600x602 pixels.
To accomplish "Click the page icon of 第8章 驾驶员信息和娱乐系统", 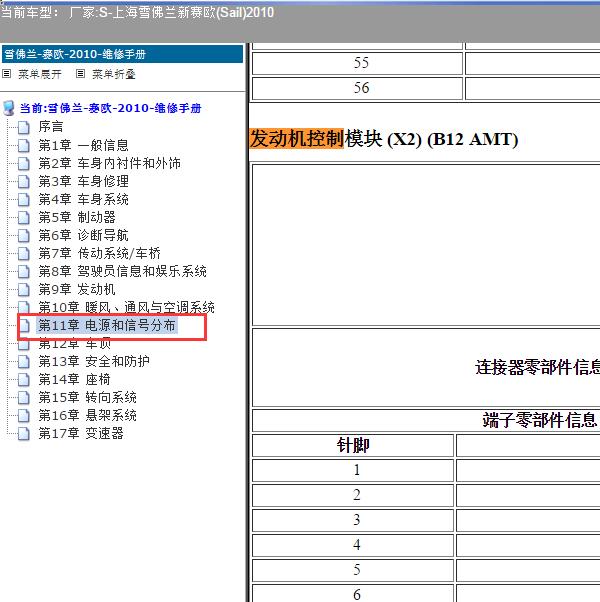I will click(x=24, y=271).
